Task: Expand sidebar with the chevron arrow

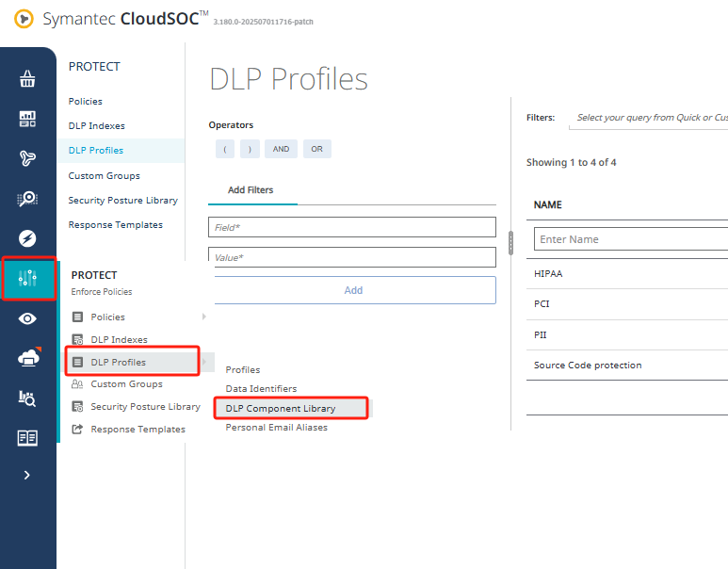Action: pyautogui.click(x=27, y=475)
